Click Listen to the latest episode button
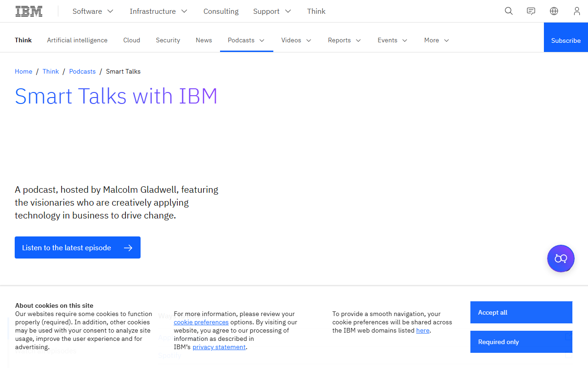Screen dimensions: 588x368 (78, 247)
